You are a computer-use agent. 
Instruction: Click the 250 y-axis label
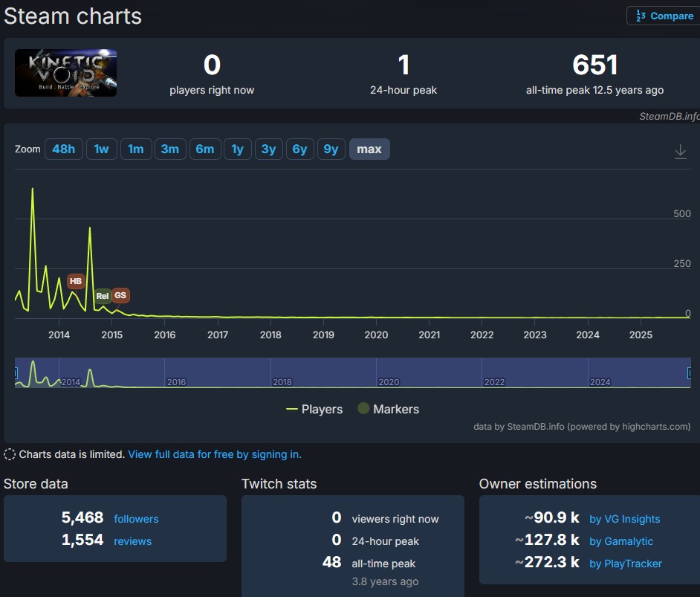click(x=681, y=263)
